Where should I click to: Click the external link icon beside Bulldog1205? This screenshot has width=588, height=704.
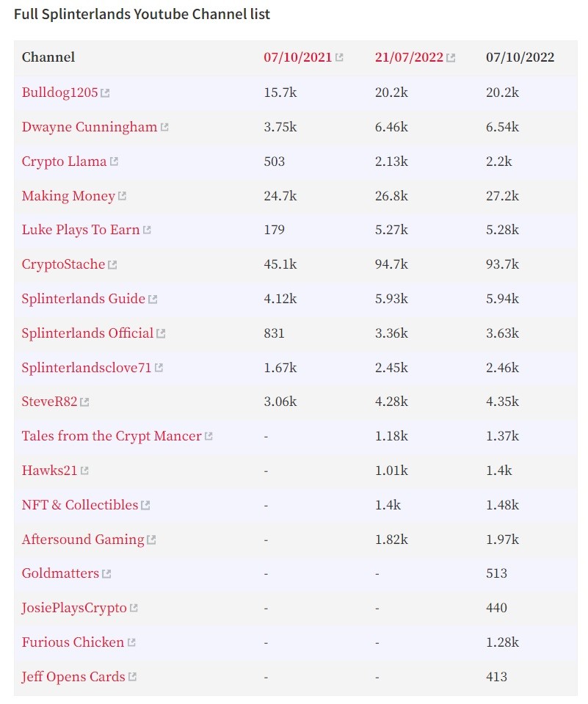[105, 93]
